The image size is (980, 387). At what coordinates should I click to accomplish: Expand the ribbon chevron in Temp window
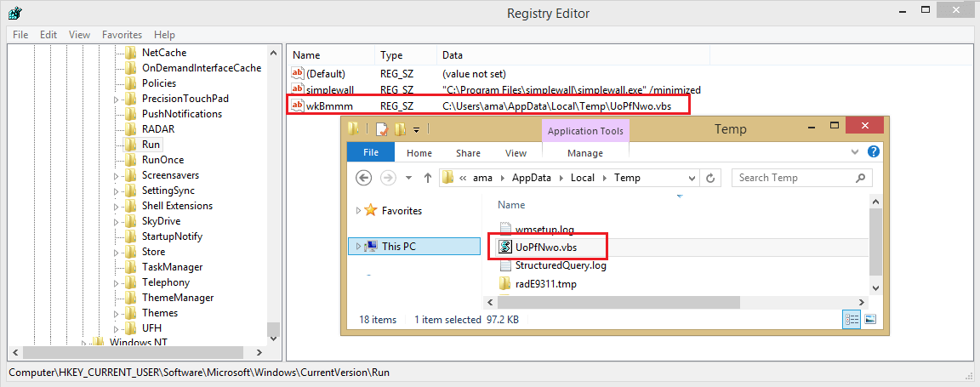pyautogui.click(x=856, y=151)
